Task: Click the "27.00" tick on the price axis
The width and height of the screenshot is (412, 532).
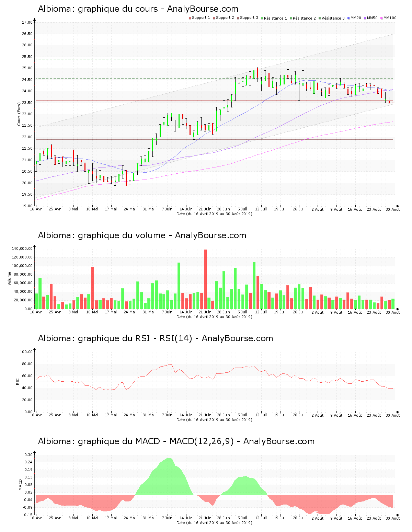Action: 27,22
